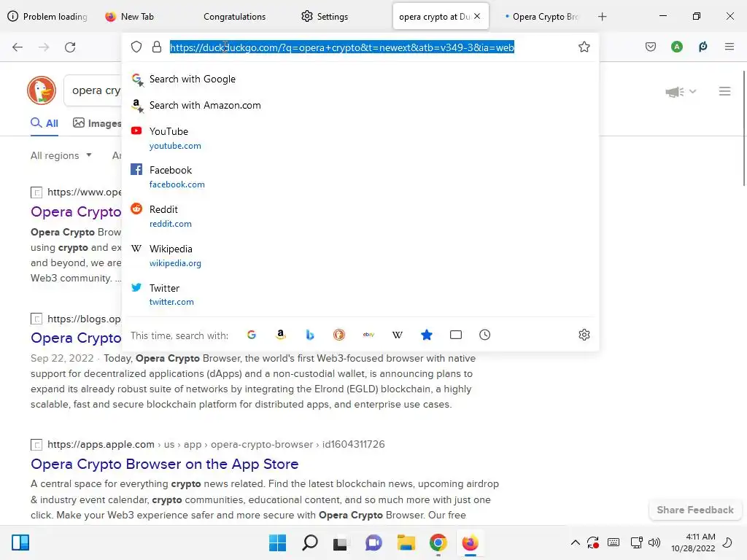Open File Explorer from the taskbar

click(x=406, y=542)
